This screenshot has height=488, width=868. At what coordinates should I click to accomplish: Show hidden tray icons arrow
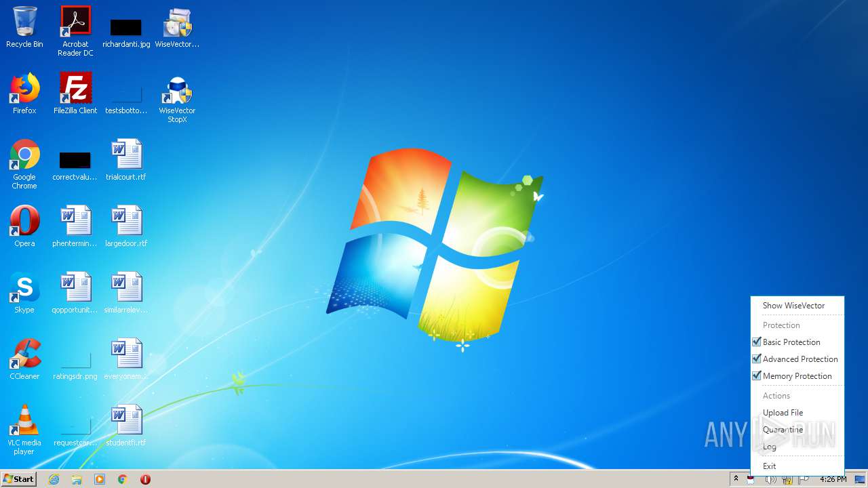[736, 479]
